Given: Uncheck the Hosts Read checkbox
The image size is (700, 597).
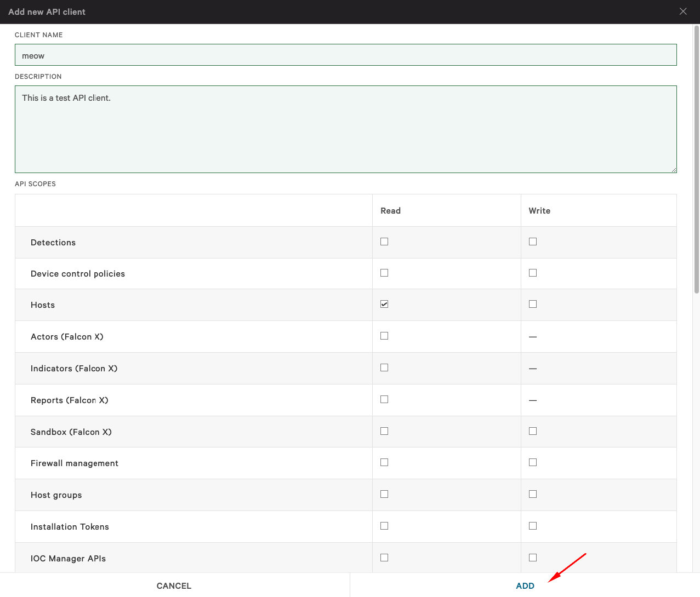Looking at the screenshot, I should coord(384,304).
